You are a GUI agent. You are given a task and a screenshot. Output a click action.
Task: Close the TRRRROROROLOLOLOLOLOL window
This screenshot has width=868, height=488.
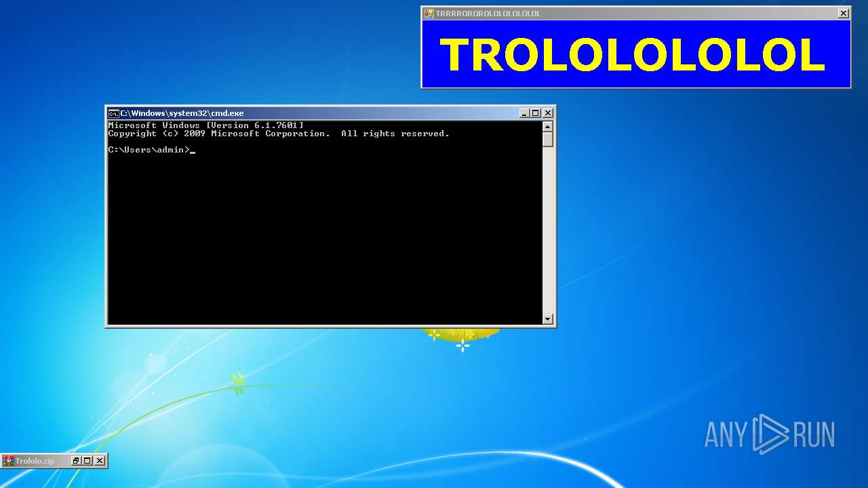(844, 13)
